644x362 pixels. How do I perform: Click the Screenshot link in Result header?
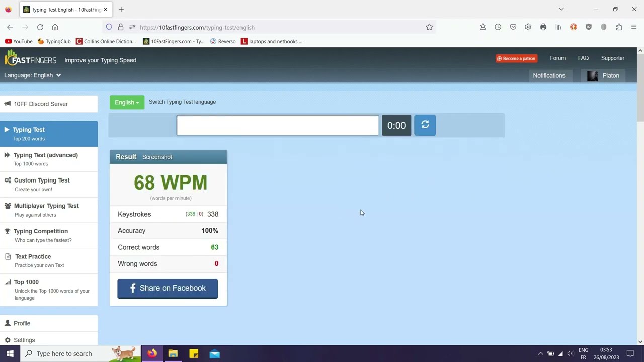click(x=157, y=157)
